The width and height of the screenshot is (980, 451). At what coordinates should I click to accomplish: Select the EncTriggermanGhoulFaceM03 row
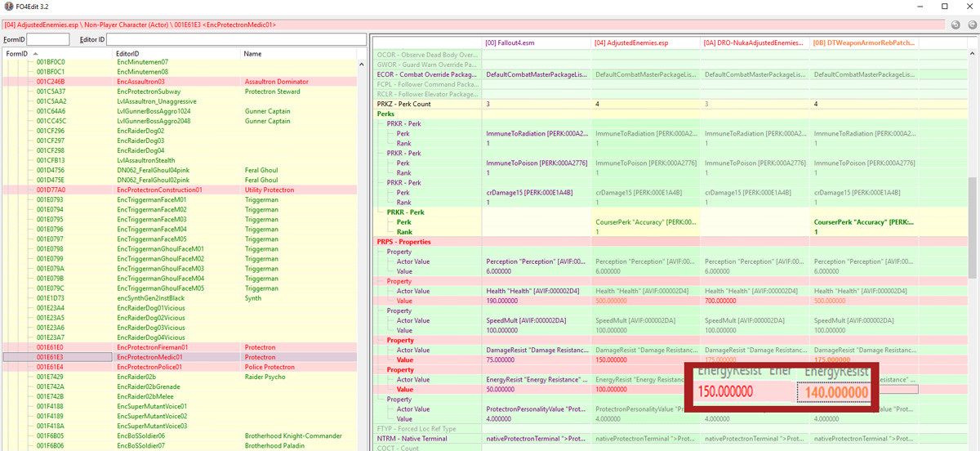(180, 269)
